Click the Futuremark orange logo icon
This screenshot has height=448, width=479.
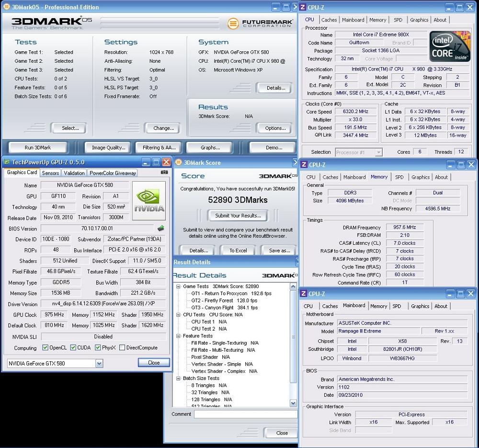click(x=233, y=23)
